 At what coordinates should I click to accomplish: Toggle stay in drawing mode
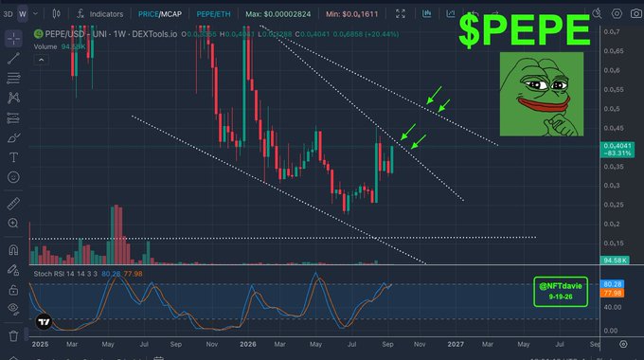(13, 270)
